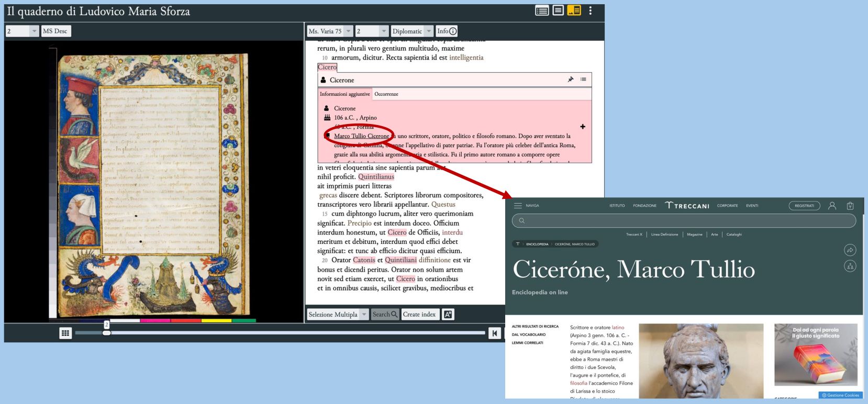Click the highlighted name Catonis
The width and height of the screenshot is (868, 404).
[x=364, y=260]
